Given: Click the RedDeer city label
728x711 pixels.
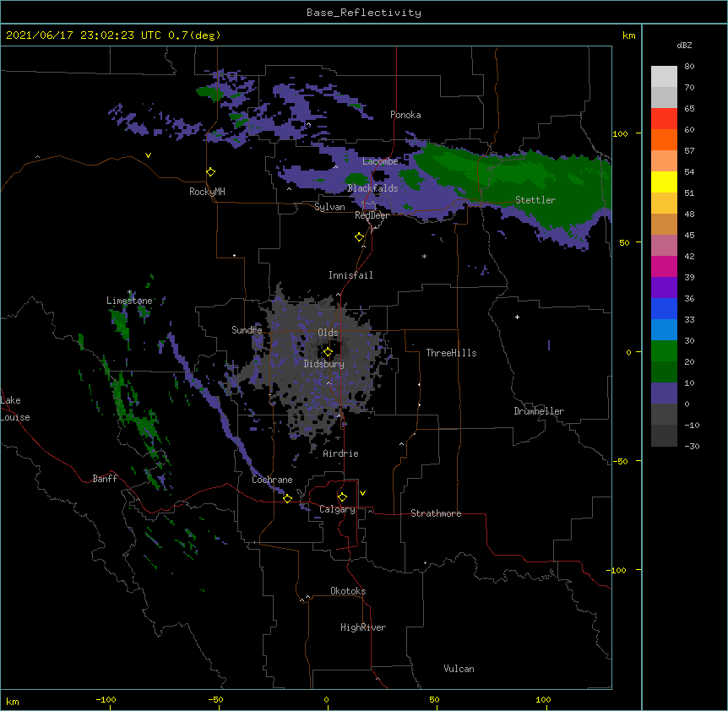Looking at the screenshot, I should (372, 215).
